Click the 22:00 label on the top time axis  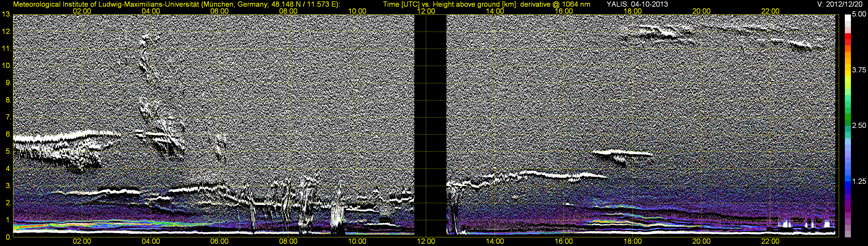coord(770,11)
